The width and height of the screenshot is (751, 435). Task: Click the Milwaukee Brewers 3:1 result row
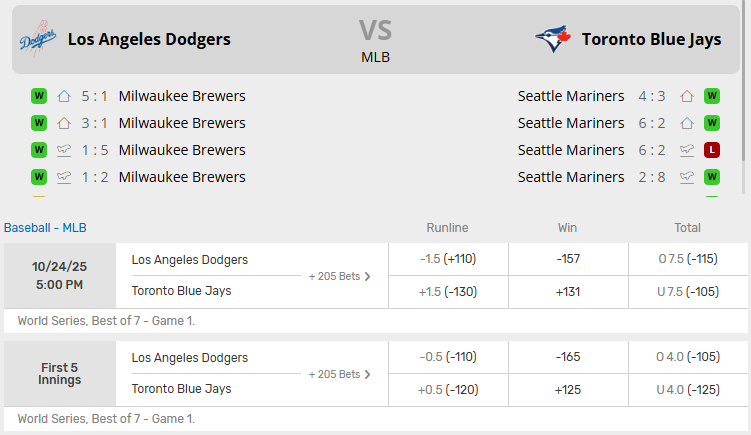(x=181, y=123)
